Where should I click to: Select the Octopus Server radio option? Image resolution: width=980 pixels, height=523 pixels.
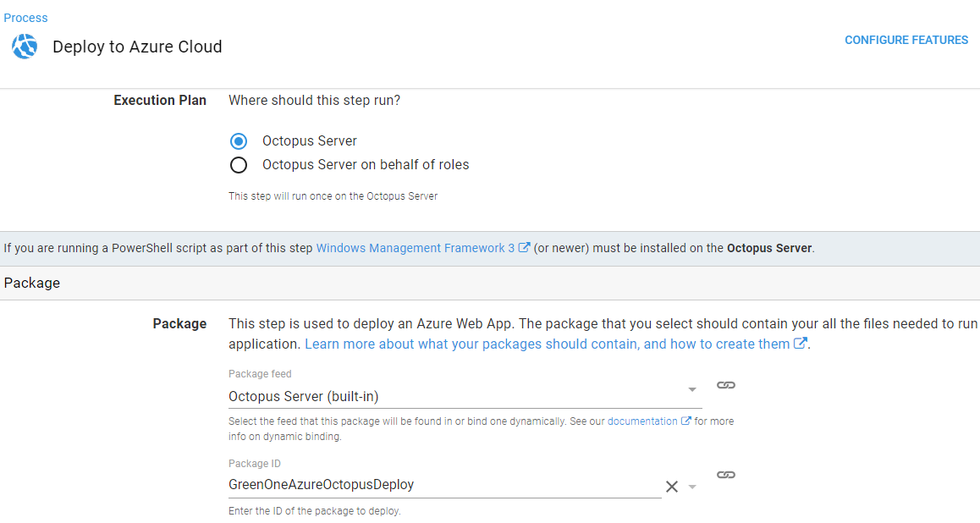238,141
